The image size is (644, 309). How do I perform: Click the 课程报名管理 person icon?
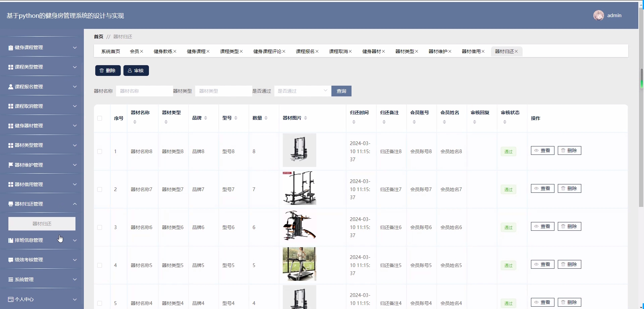tap(11, 87)
